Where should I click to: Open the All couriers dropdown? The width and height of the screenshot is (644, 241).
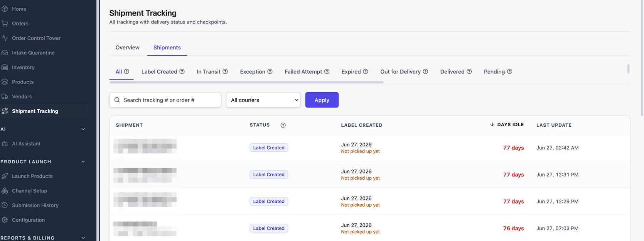click(263, 100)
